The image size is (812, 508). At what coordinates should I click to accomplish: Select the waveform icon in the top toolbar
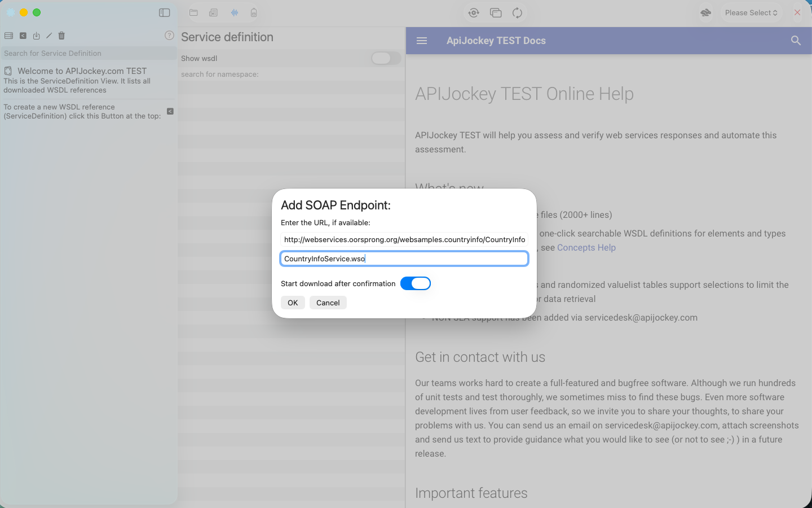(x=234, y=12)
